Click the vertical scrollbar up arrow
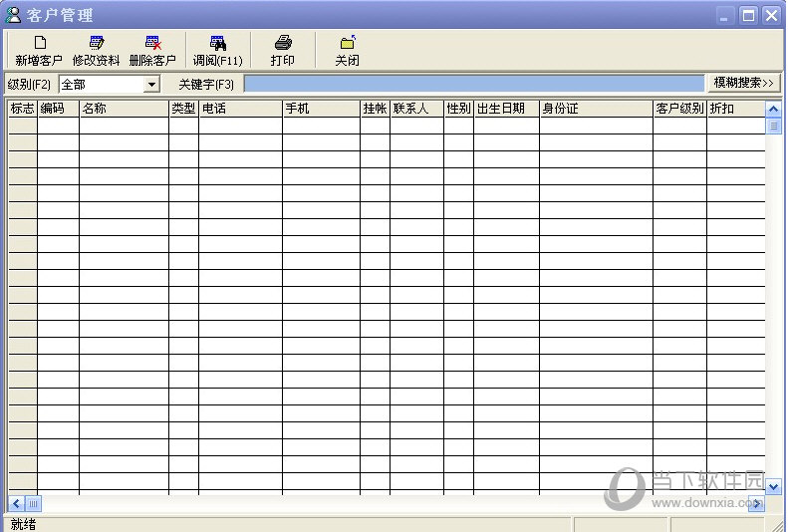 pyautogui.click(x=773, y=109)
